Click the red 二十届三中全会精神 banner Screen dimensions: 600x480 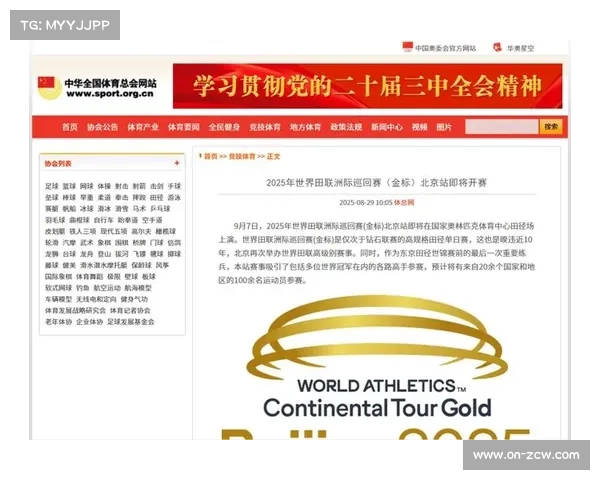coord(367,86)
